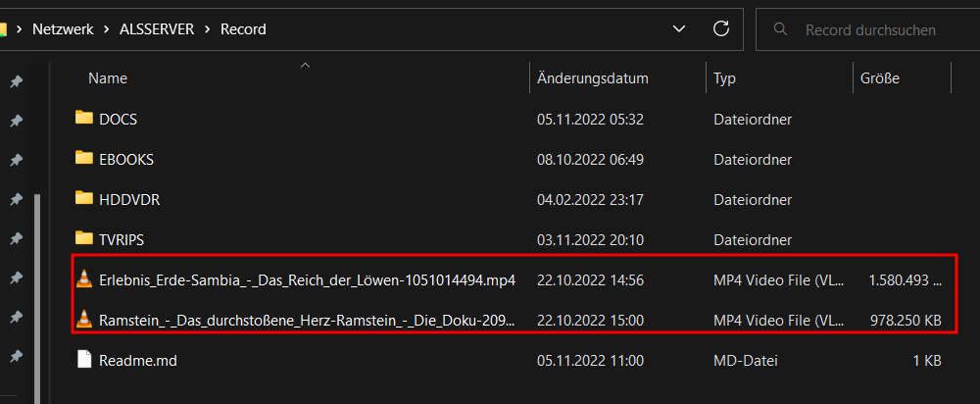Click the HDDVDR folder icon
Image resolution: width=980 pixels, height=404 pixels.
click(83, 198)
